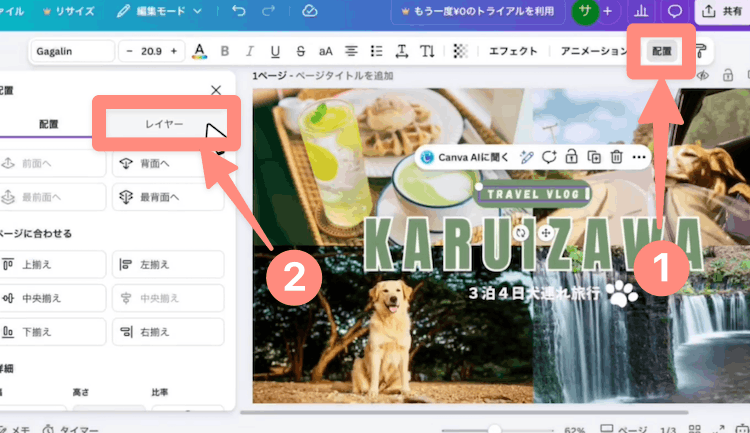The height and width of the screenshot is (433, 750).
Task: Close the 配置 side panel
Action: coord(216,90)
